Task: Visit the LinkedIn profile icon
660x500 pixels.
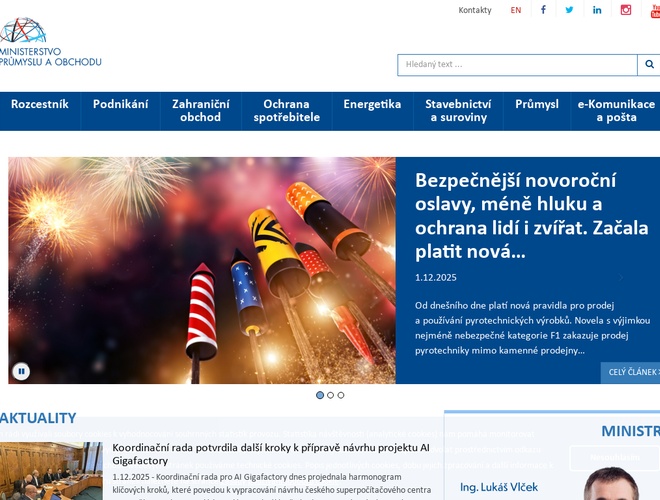Action: [x=597, y=10]
